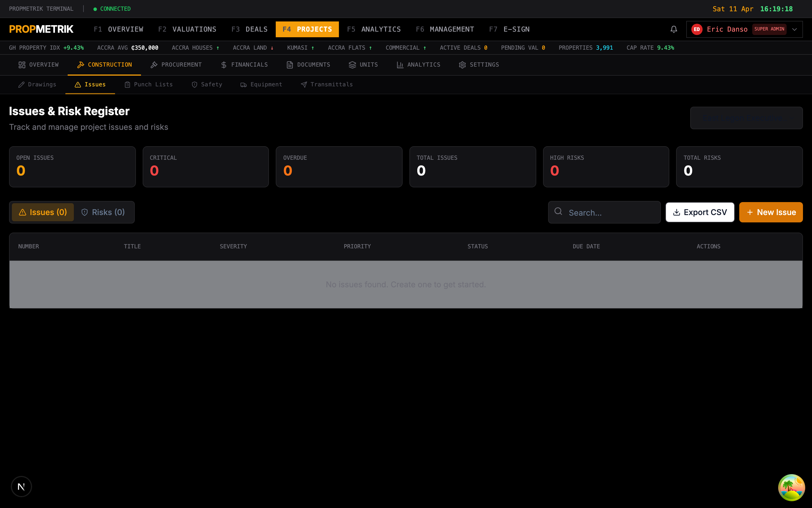The height and width of the screenshot is (508, 812).
Task: Open the project Settings tab
Action: [x=479, y=65]
